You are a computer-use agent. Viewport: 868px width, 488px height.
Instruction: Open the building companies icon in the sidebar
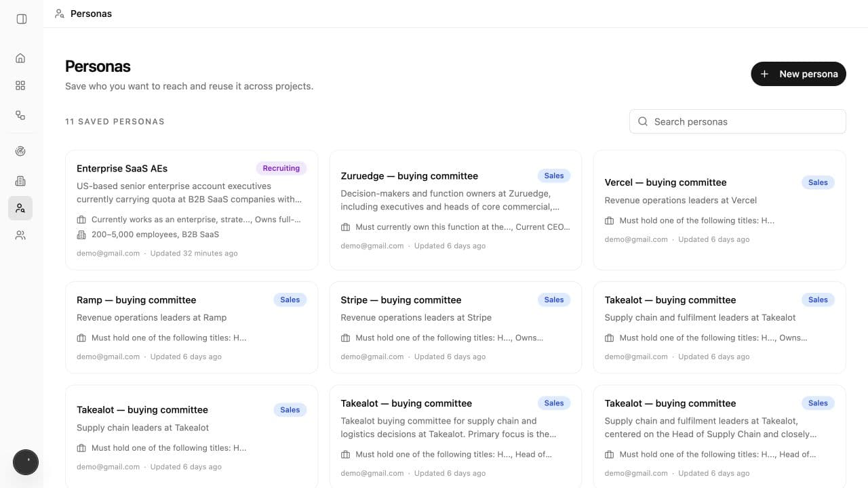pyautogui.click(x=20, y=181)
